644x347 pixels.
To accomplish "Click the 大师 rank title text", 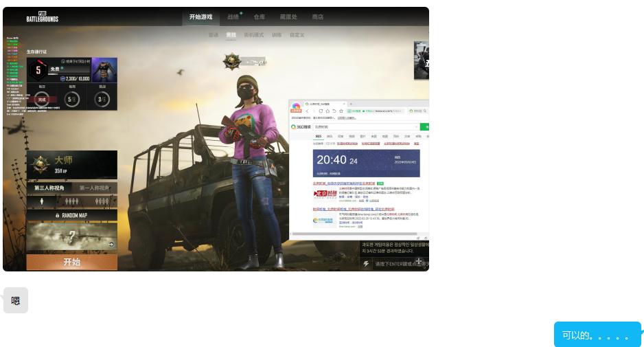I will (x=63, y=160).
